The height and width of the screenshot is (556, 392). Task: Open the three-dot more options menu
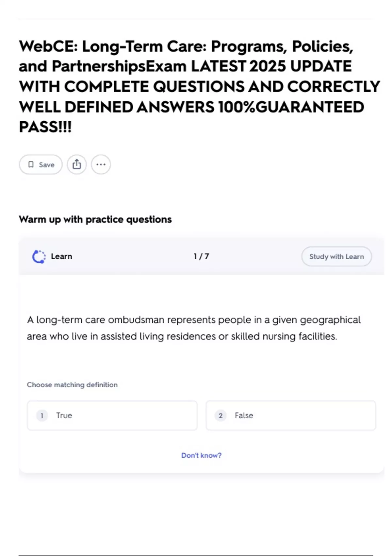tap(101, 164)
